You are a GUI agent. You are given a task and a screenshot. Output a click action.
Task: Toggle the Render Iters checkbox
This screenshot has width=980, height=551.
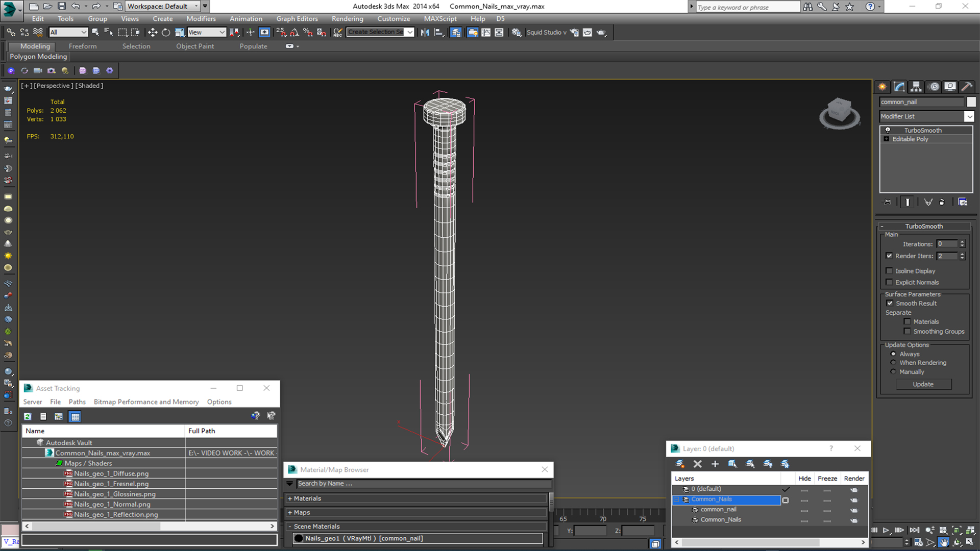point(889,256)
